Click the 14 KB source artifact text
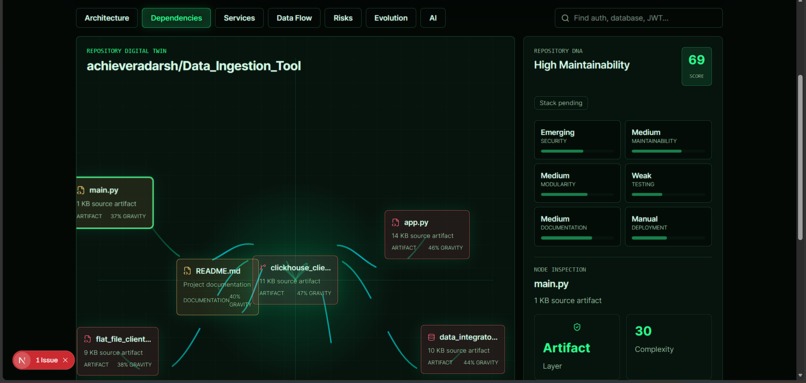The height and width of the screenshot is (383, 806). (x=423, y=235)
